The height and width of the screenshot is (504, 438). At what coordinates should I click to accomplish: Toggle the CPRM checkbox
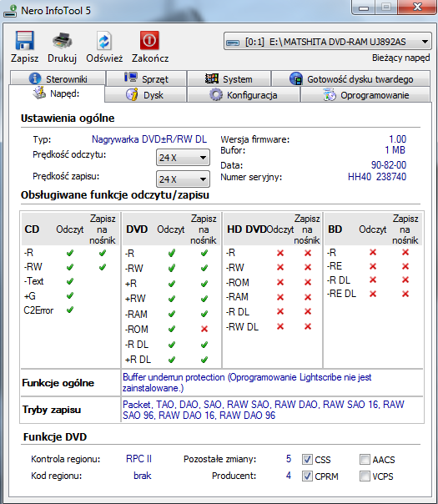[307, 476]
